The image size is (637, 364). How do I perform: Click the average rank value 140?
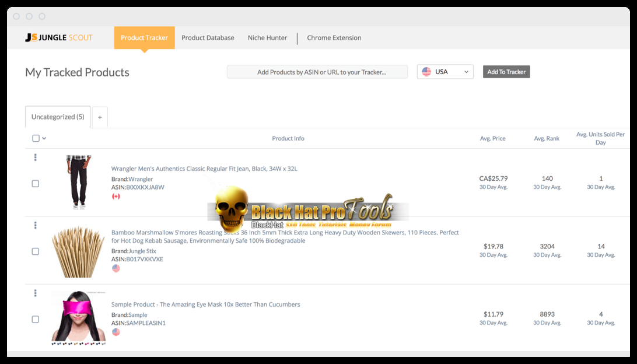tap(547, 178)
